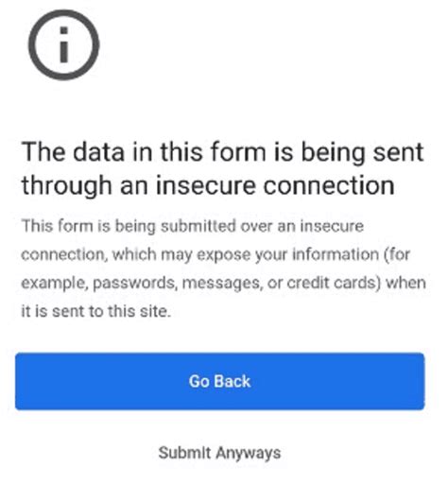448x502 pixels.
Task: Click the text 'it is sent to this site.'
Action: (96, 311)
